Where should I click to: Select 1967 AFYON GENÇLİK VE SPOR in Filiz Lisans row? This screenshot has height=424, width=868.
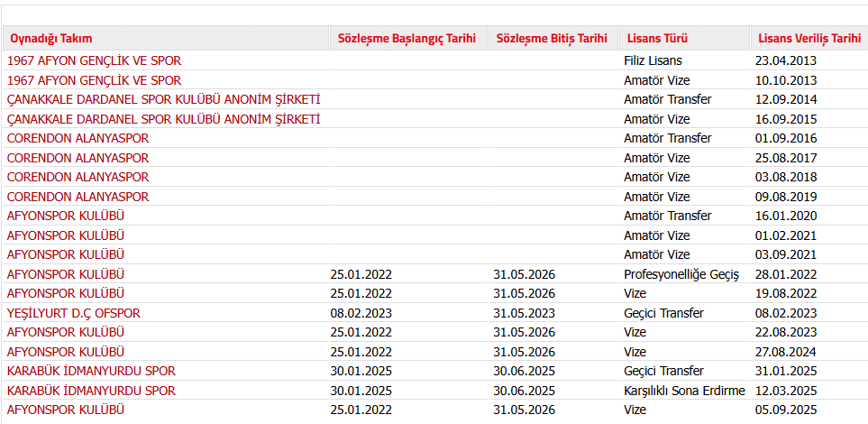tap(94, 61)
